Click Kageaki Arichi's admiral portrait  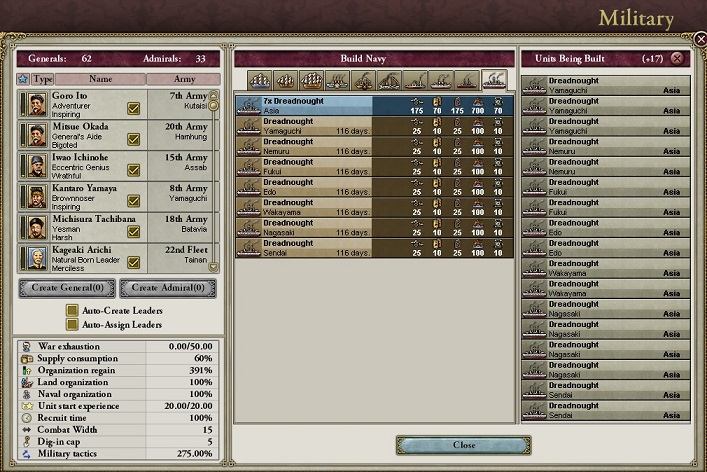pos(37,258)
